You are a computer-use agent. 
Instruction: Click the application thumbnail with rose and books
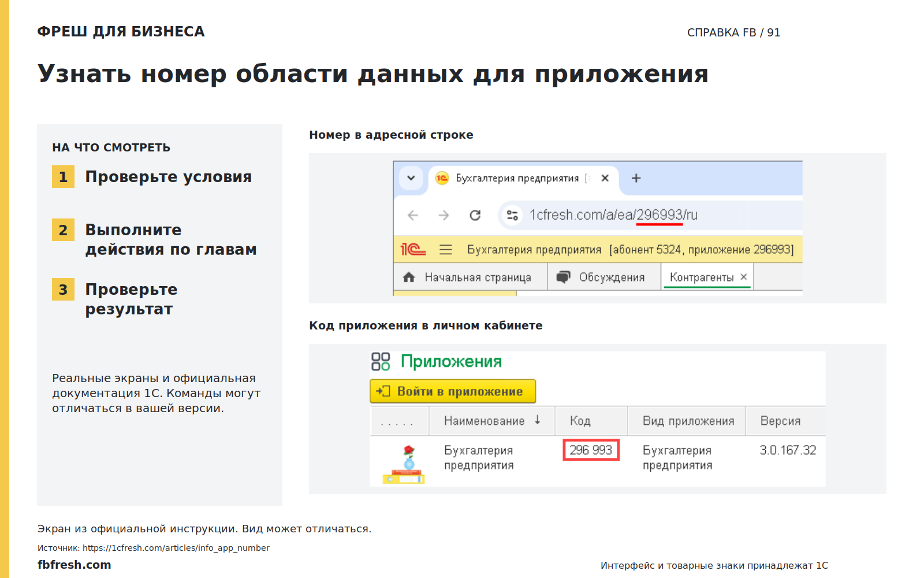click(x=404, y=464)
